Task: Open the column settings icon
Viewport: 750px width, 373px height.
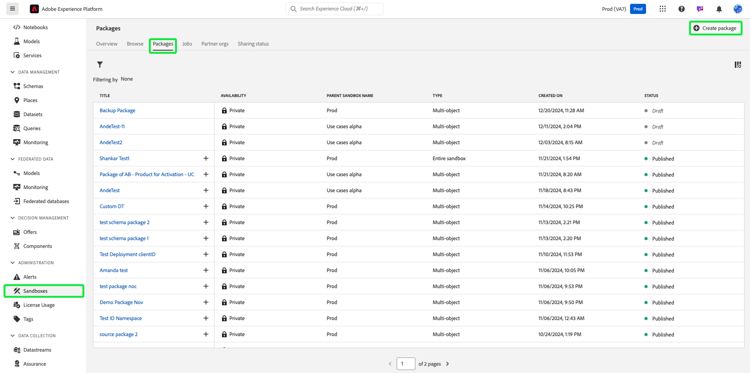Action: (x=738, y=65)
